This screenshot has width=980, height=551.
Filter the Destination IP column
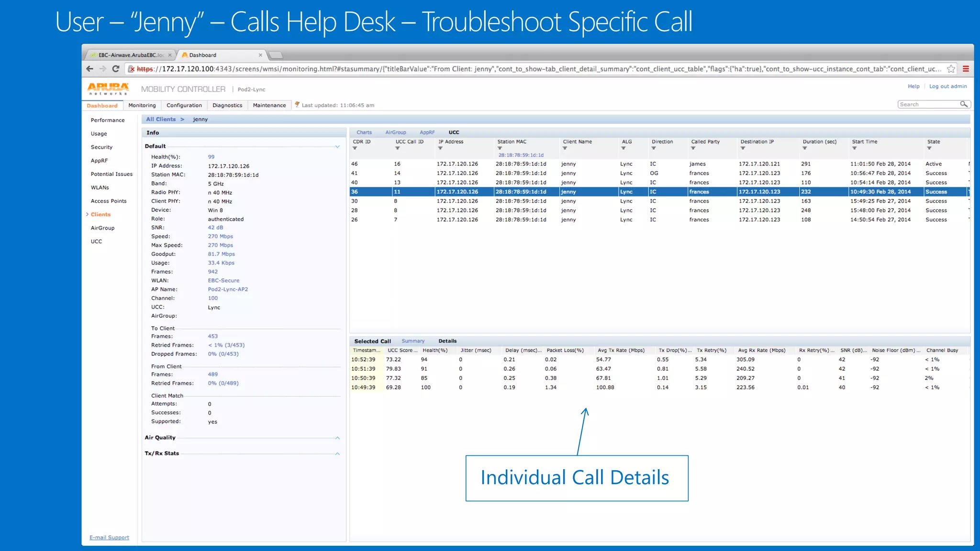pyautogui.click(x=743, y=148)
